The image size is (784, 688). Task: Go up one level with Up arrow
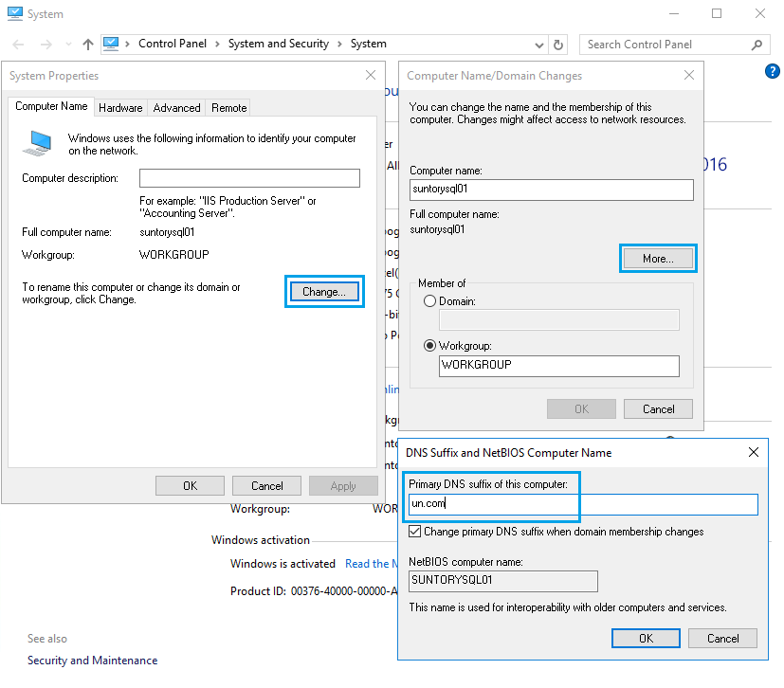coord(88,45)
